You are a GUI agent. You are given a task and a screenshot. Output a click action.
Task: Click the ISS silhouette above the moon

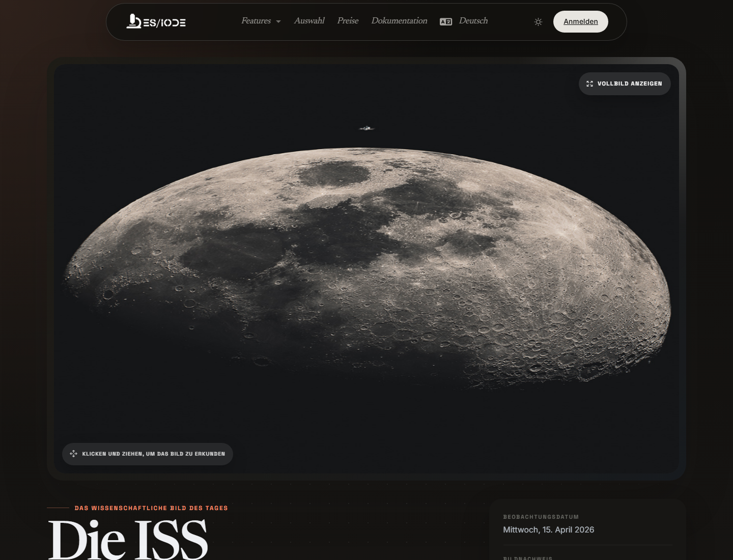pos(366,128)
